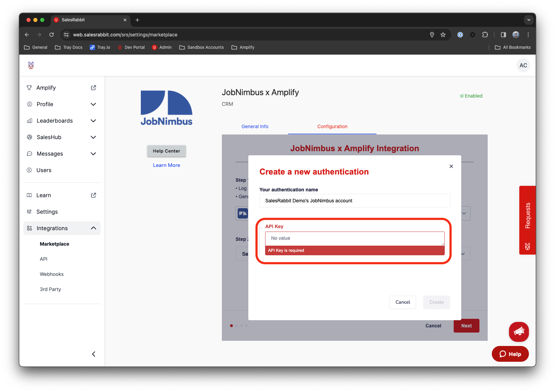Expand the Profile menu chevron

tap(93, 104)
